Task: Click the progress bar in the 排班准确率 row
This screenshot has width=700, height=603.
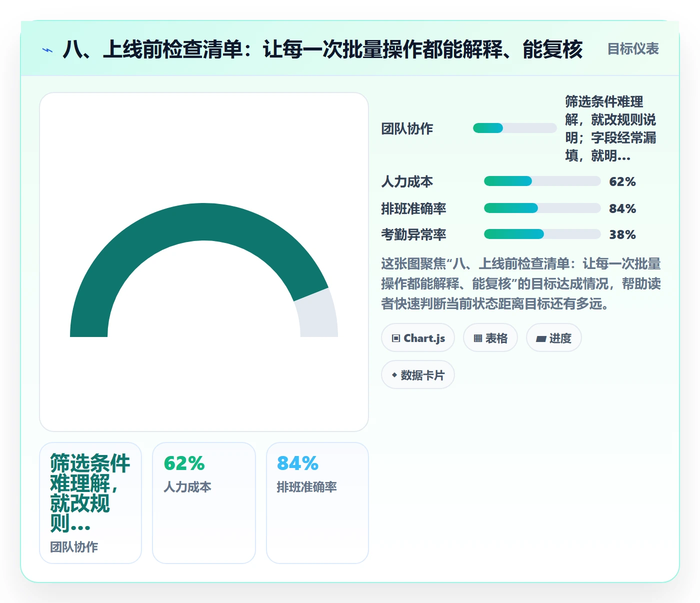Action: point(542,208)
